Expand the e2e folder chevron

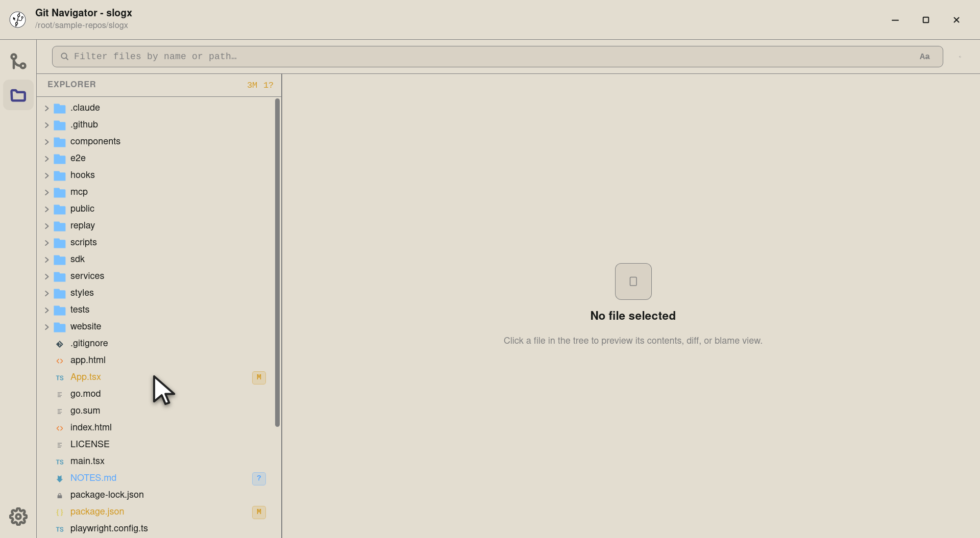46,159
